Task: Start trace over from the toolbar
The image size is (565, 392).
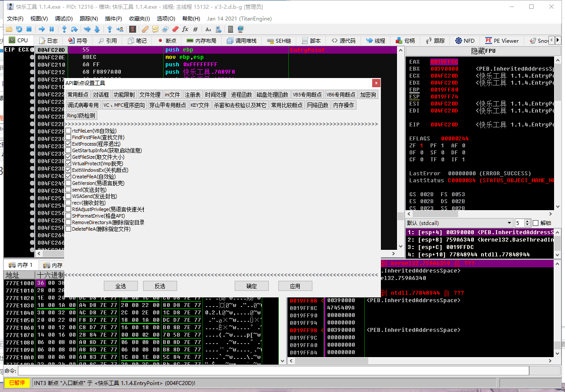Action: 97,29
